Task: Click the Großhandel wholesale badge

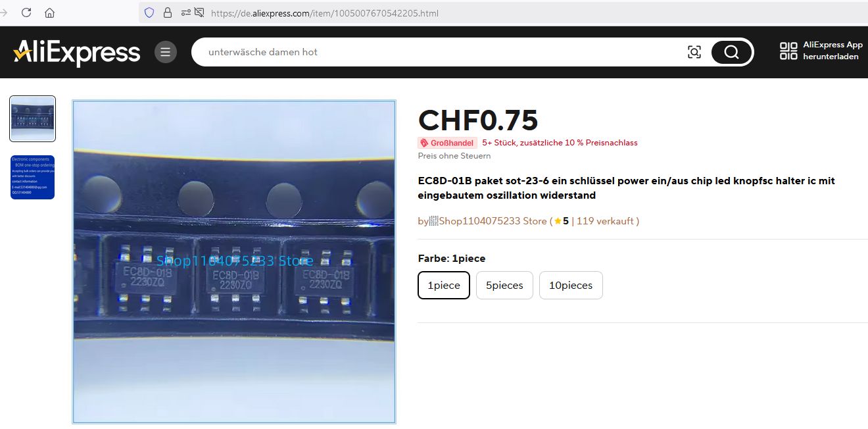Action: (447, 143)
